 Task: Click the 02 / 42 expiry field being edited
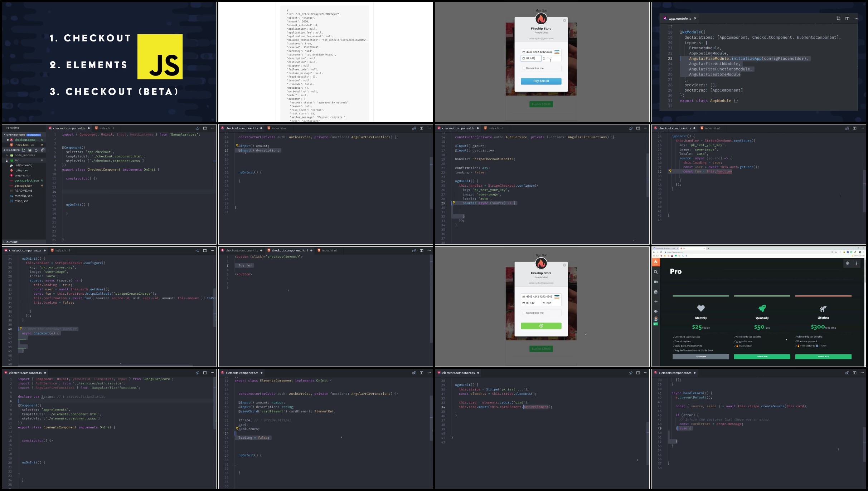(x=531, y=58)
